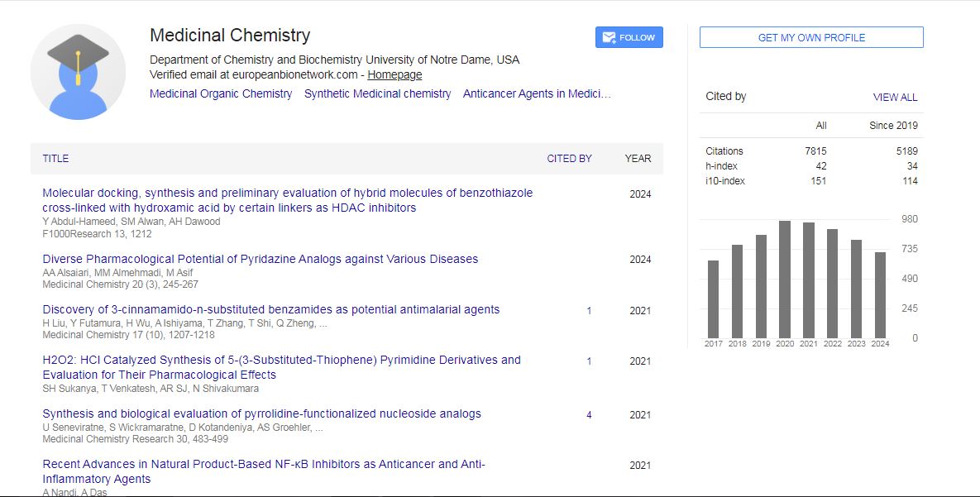Click the 2020 bar in citations chart
Image resolution: width=980 pixels, height=497 pixels.
(x=785, y=279)
